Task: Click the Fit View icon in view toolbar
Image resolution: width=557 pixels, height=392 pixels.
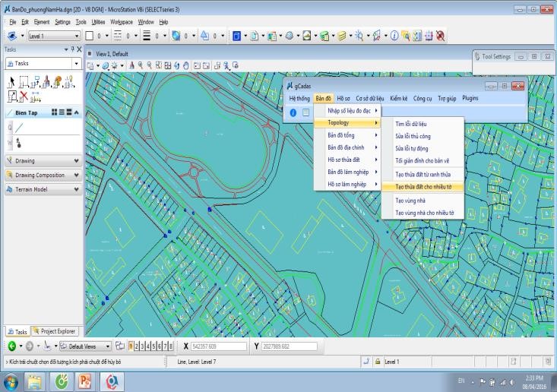Action: point(166,66)
